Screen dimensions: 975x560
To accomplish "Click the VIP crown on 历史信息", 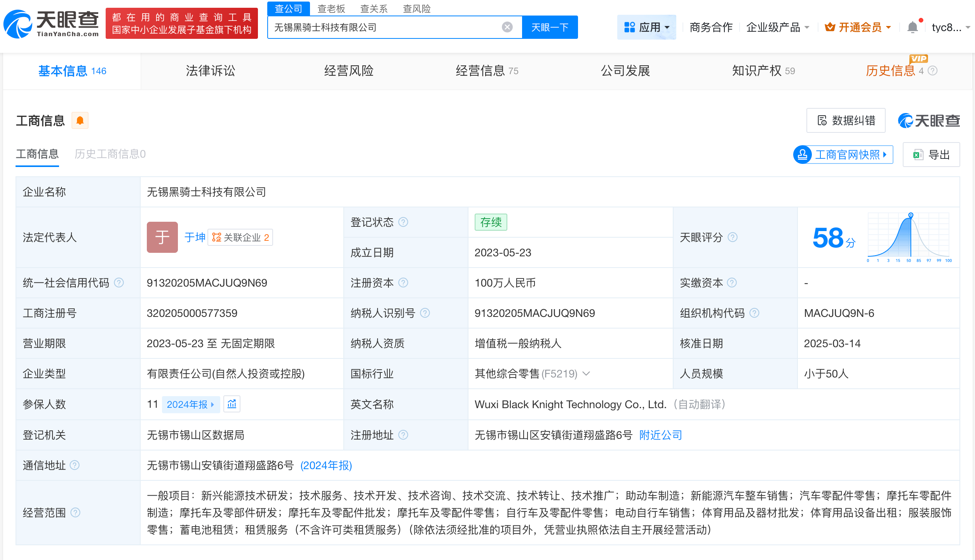I will pyautogui.click(x=918, y=59).
